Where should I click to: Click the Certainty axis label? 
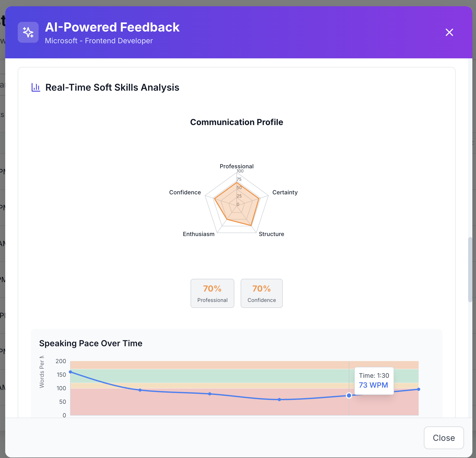[285, 192]
